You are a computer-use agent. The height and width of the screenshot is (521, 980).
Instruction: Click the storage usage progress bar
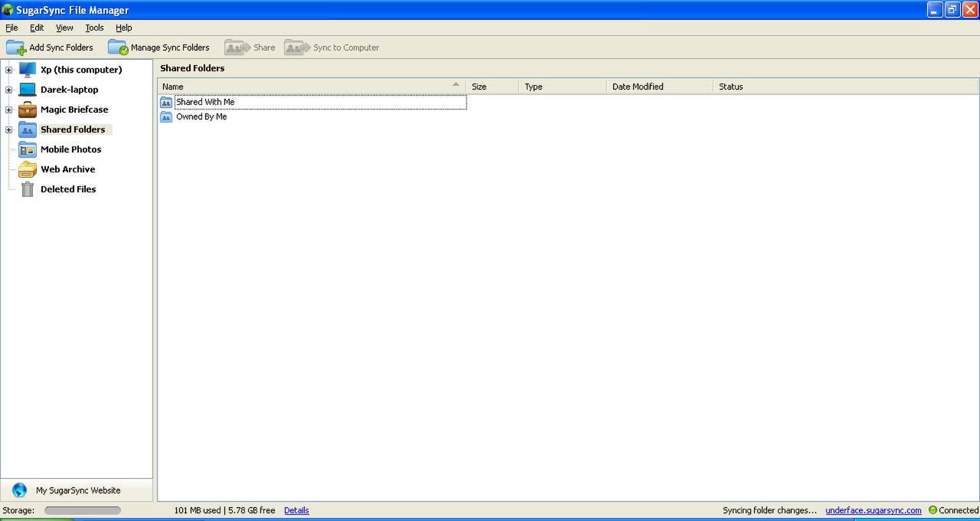point(83,510)
